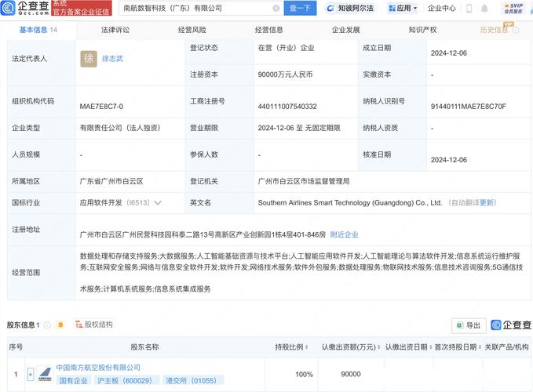Click the 100% shareholding value
Image resolution: width=533 pixels, height=392 pixels.
pos(304,374)
